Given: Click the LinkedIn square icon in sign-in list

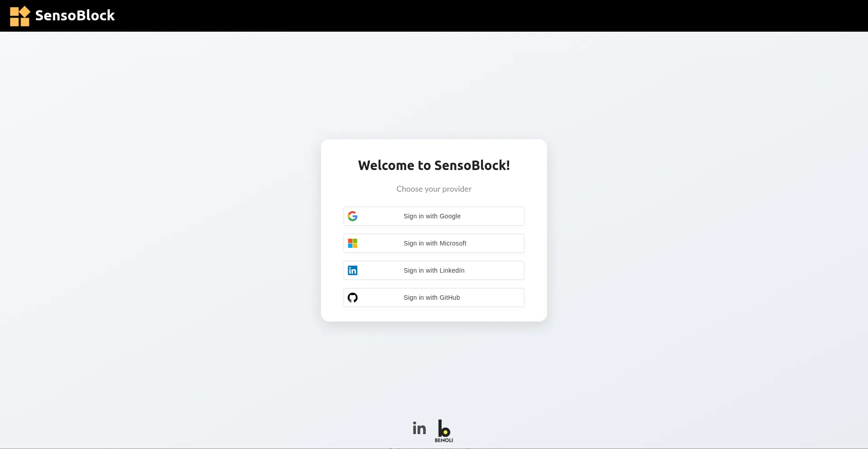Looking at the screenshot, I should tap(353, 270).
